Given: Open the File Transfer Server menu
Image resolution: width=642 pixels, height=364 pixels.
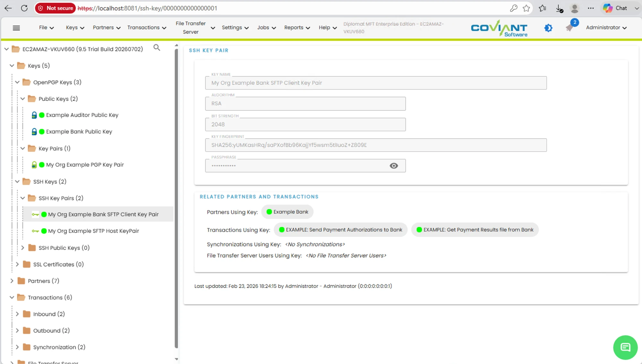Looking at the screenshot, I should pos(195,28).
